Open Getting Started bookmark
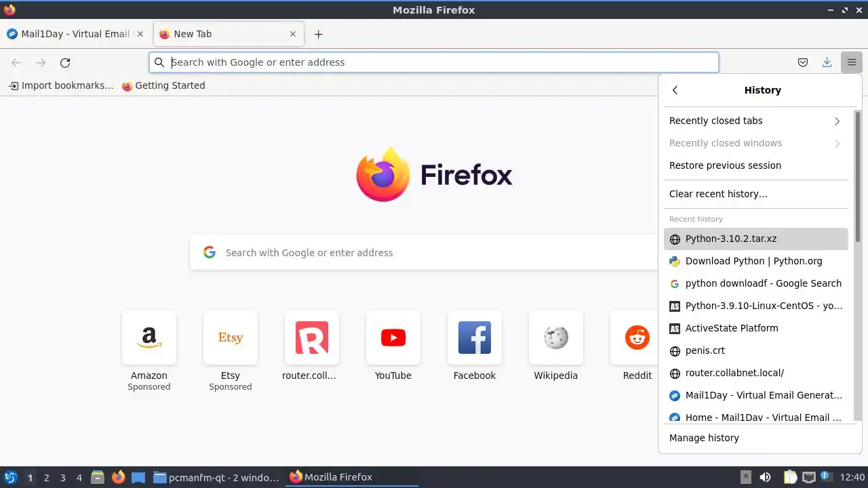The width and height of the screenshot is (868, 488). point(163,85)
